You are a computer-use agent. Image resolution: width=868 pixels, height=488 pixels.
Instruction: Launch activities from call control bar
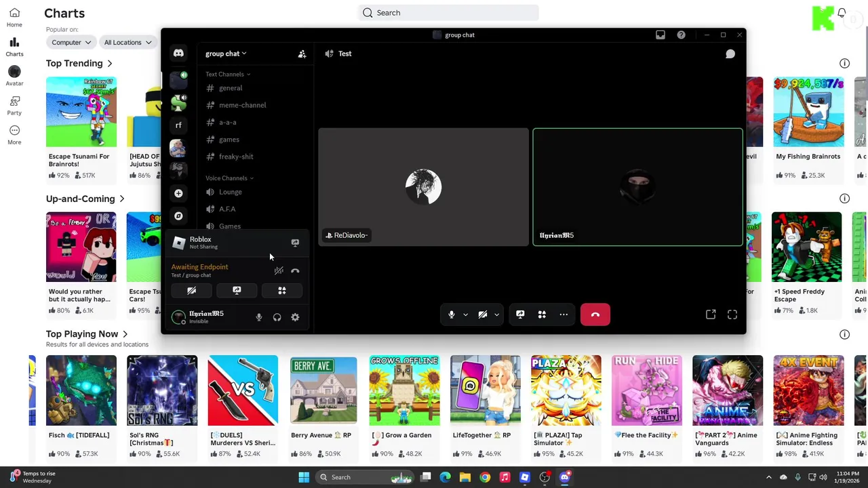542,314
